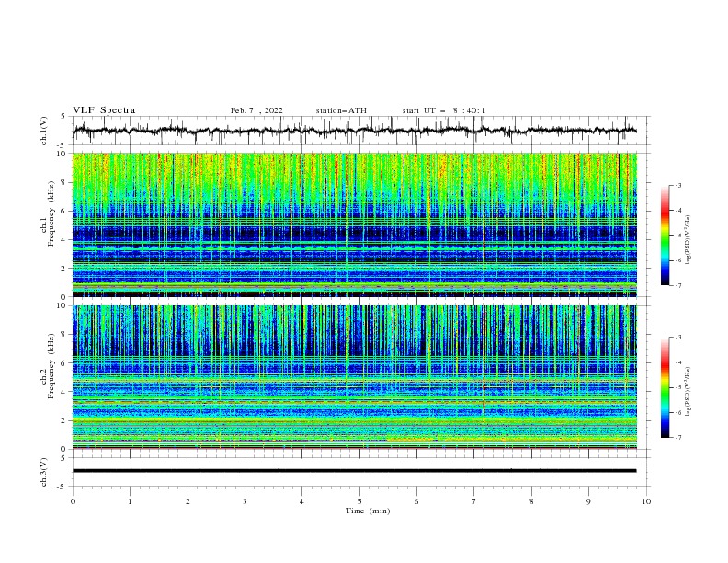Viewport: 728px width, 563px height.
Task: Click the "VLF Spectra" plot title
Action: pyautogui.click(x=104, y=110)
